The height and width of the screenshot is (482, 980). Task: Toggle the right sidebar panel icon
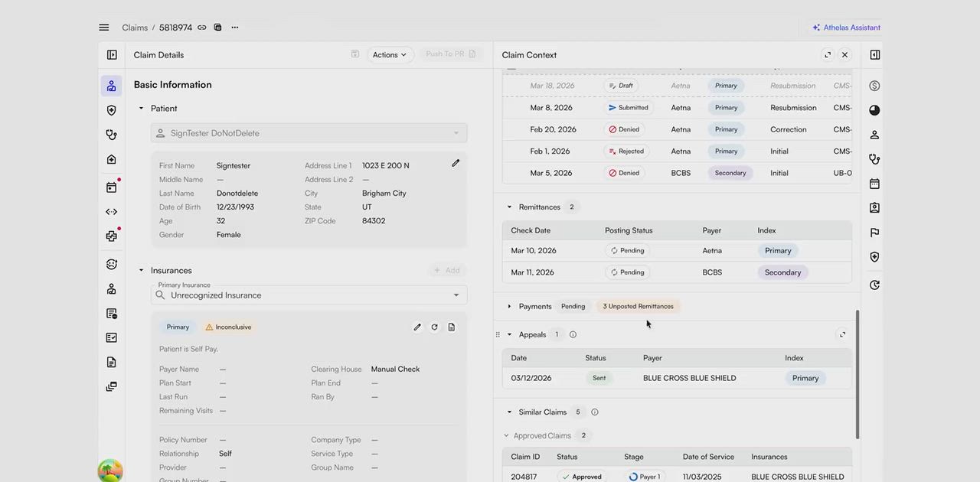coord(874,55)
